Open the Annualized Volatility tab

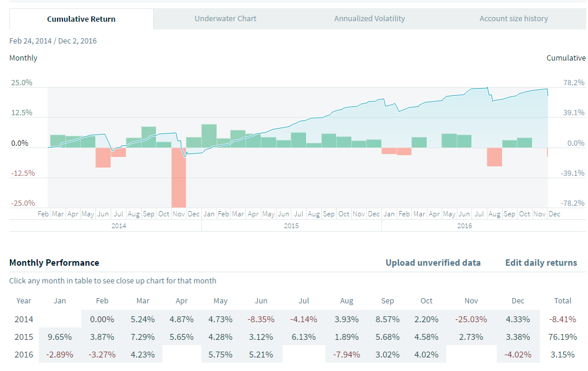[x=370, y=19]
